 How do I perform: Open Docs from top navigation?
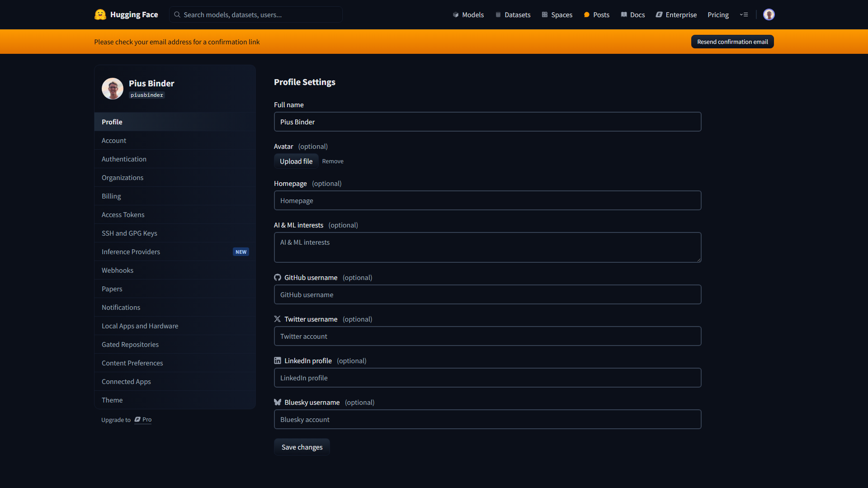pos(633,14)
